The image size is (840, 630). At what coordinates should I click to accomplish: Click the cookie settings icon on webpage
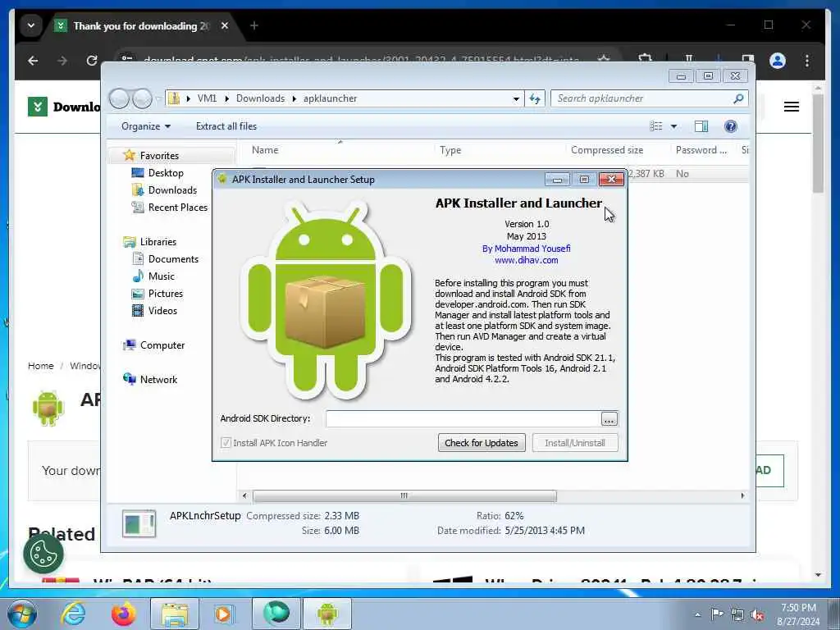[x=43, y=554]
